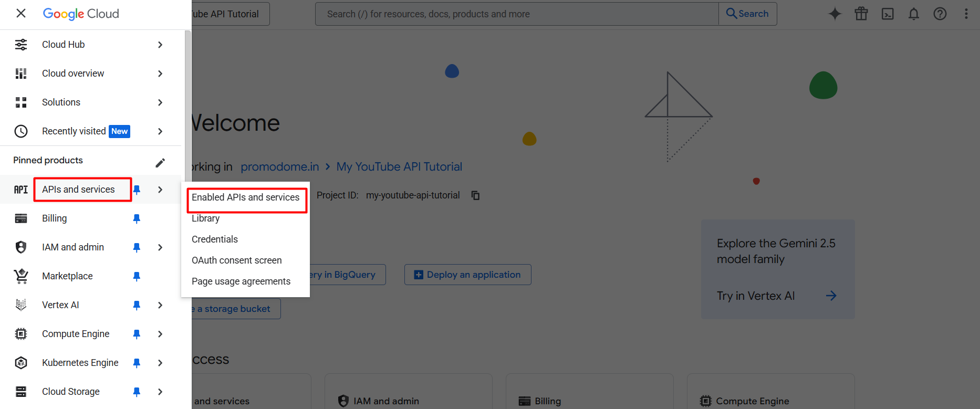
Task: Click the gift box free trial icon
Action: click(x=861, y=14)
